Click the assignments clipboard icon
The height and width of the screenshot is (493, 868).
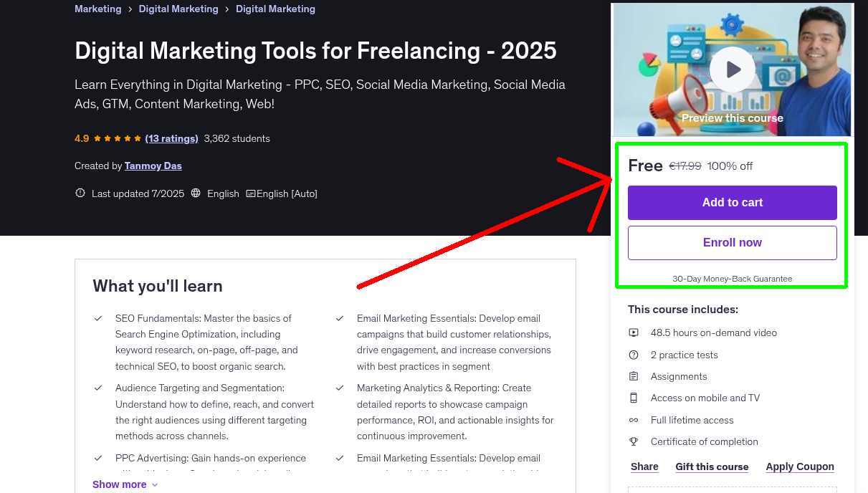[634, 375]
